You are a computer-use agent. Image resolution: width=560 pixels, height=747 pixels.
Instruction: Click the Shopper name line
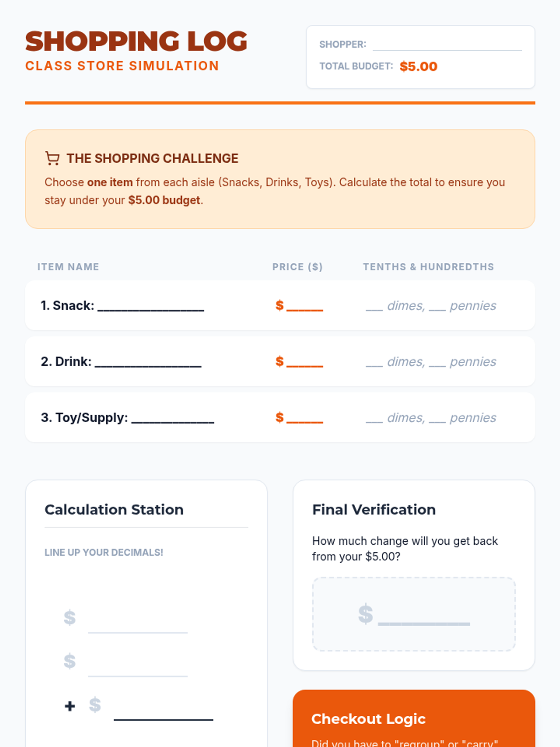pyautogui.click(x=447, y=45)
